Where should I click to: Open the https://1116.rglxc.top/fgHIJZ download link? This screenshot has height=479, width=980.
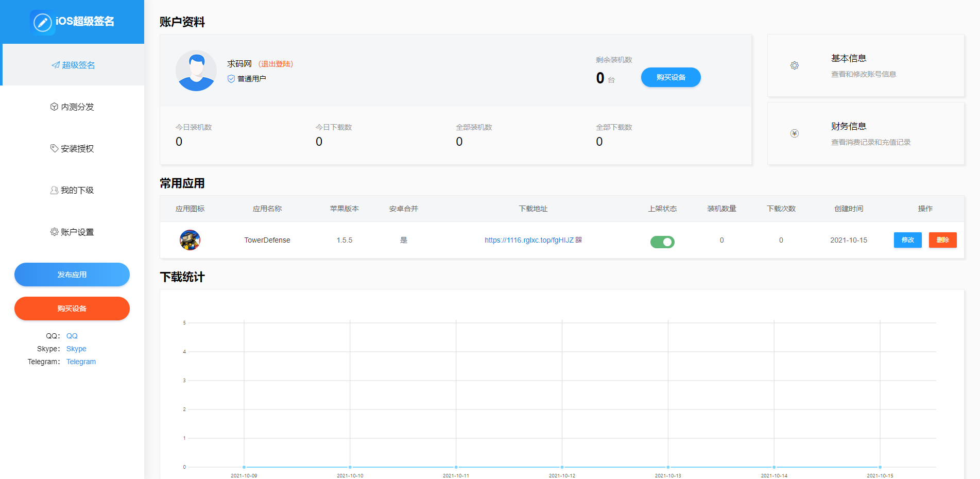coord(529,240)
